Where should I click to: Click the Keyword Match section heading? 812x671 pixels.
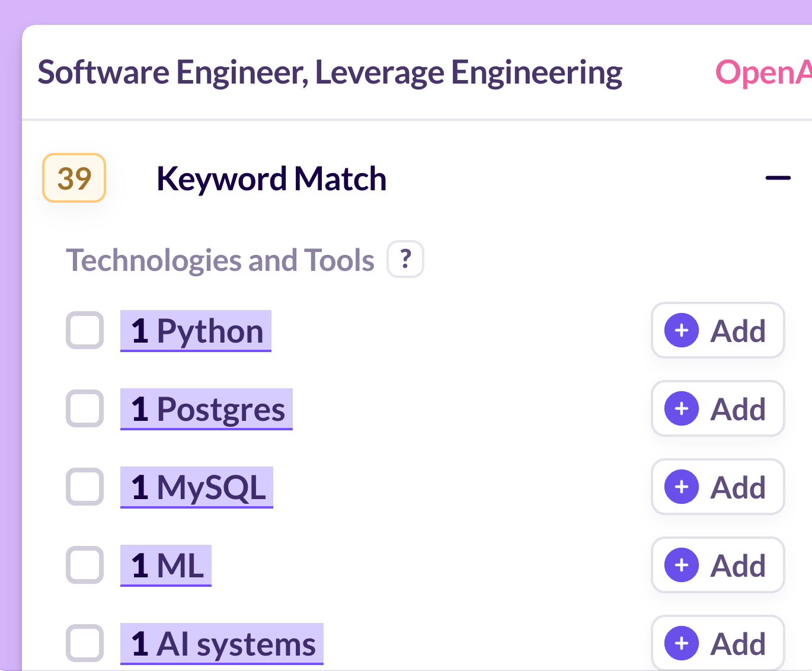coord(271,178)
